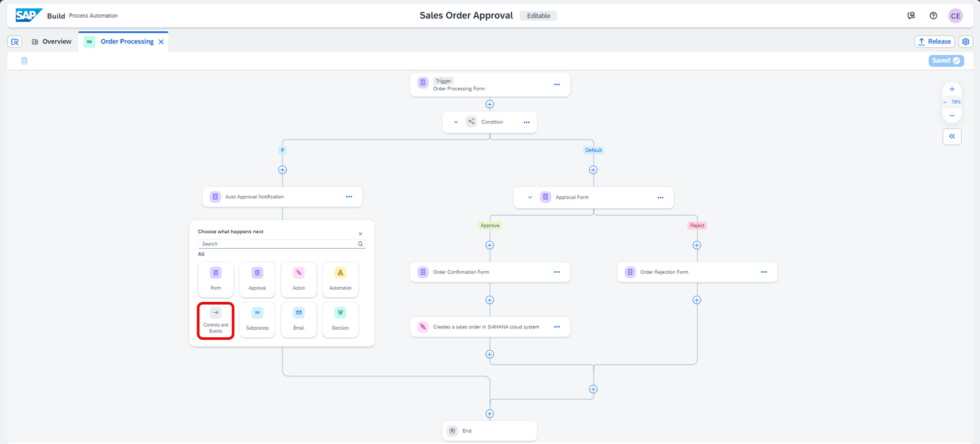
Task: Click the Approve branch label
Action: click(490, 225)
